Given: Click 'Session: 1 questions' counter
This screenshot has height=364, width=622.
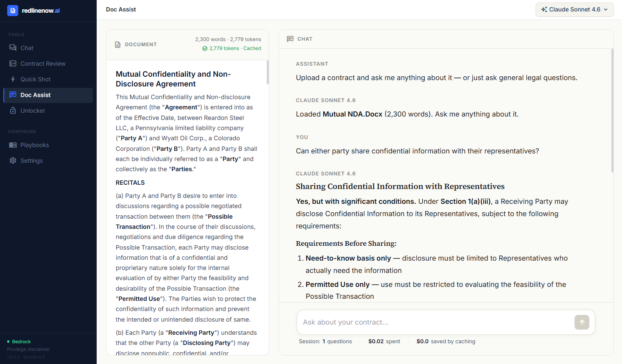Looking at the screenshot, I should pyautogui.click(x=325, y=342).
